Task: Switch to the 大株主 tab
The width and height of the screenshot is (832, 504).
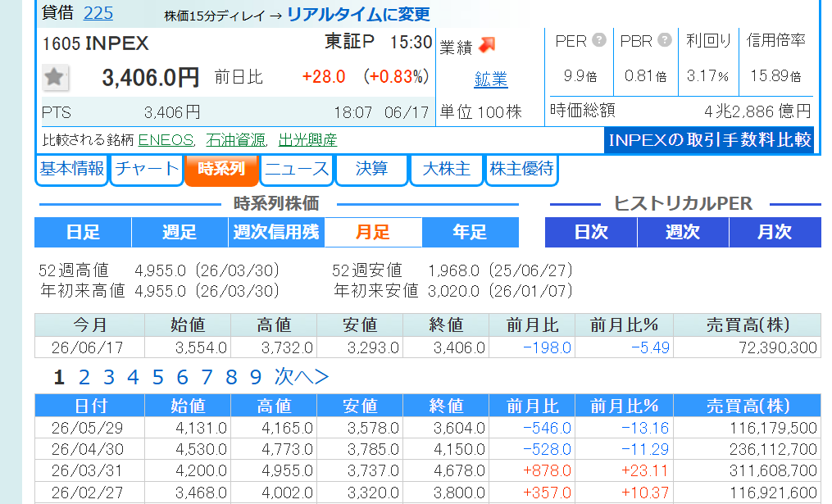Action: (446, 170)
